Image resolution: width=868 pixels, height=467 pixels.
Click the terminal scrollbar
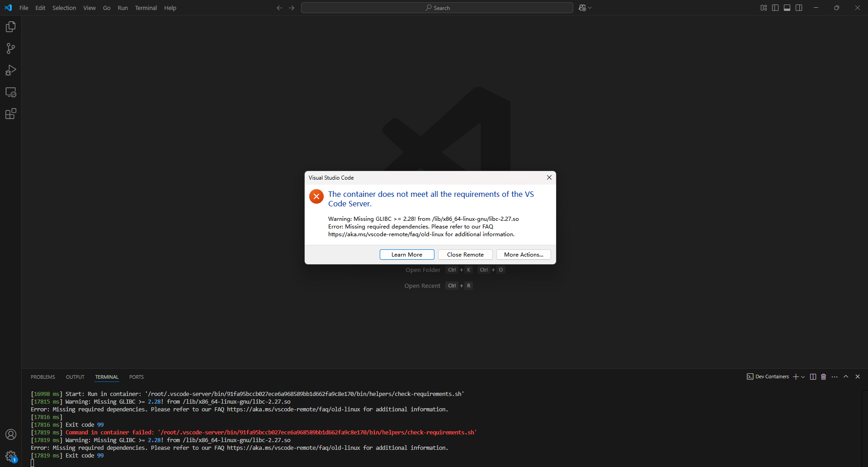(x=865, y=428)
